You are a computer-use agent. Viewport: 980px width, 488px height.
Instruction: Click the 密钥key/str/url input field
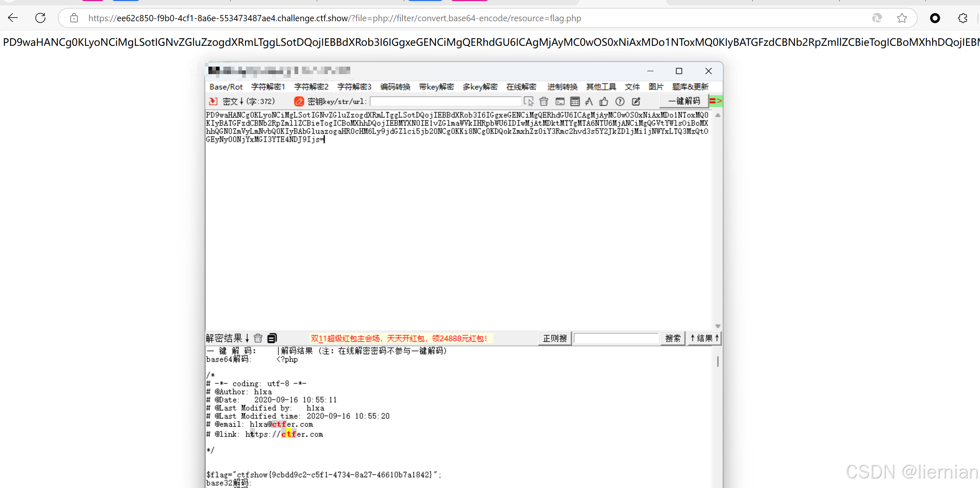tap(445, 101)
